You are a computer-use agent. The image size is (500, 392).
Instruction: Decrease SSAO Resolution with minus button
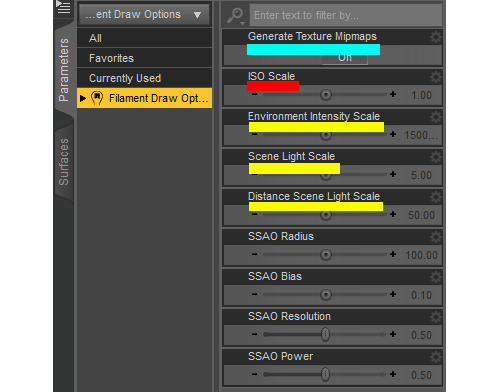pyautogui.click(x=254, y=334)
